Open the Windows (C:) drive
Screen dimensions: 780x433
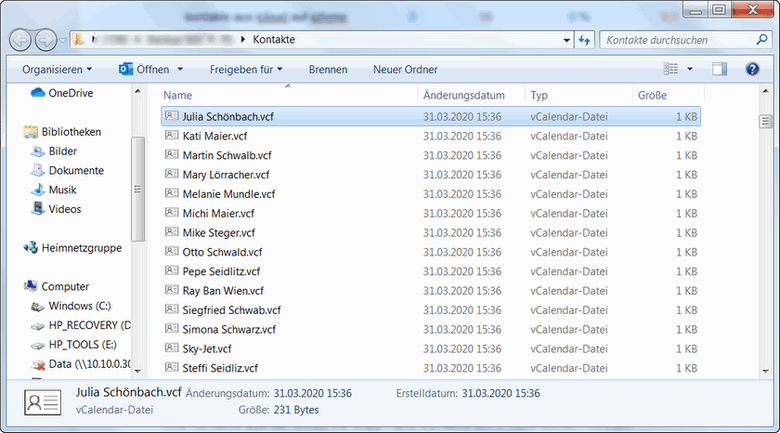point(71,306)
